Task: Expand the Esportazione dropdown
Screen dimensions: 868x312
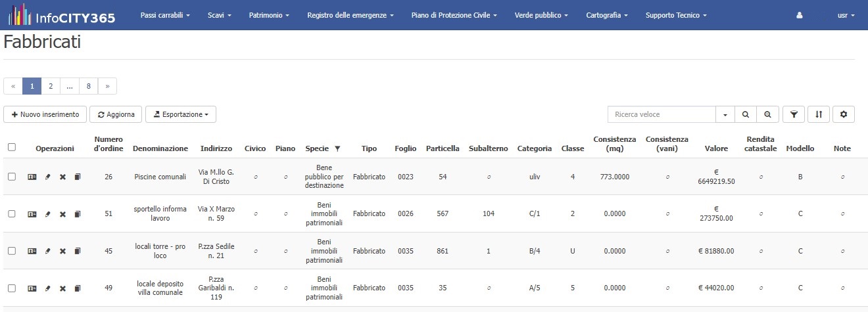Action: (x=181, y=114)
